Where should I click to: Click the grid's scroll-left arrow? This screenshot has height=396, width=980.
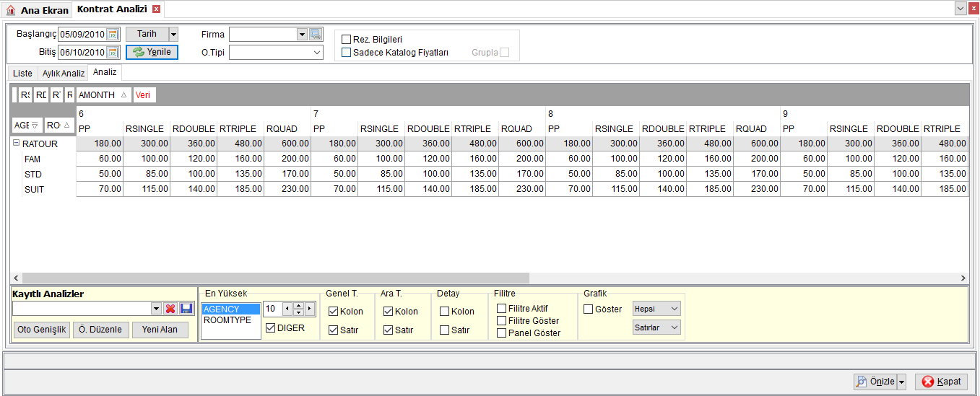click(x=16, y=278)
